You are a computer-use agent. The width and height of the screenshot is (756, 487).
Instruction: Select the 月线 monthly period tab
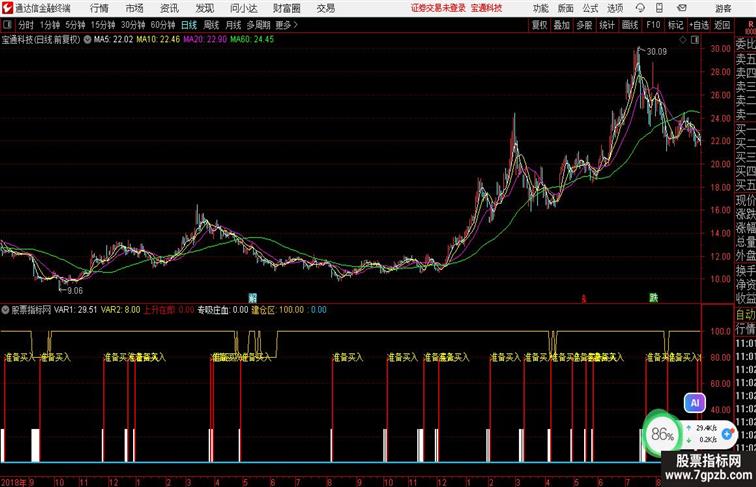click(x=233, y=25)
